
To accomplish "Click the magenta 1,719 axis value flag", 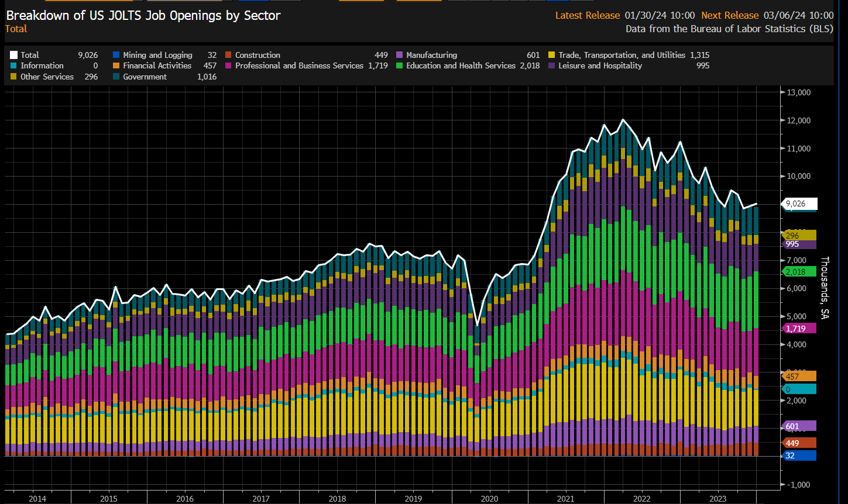I will tap(799, 329).
